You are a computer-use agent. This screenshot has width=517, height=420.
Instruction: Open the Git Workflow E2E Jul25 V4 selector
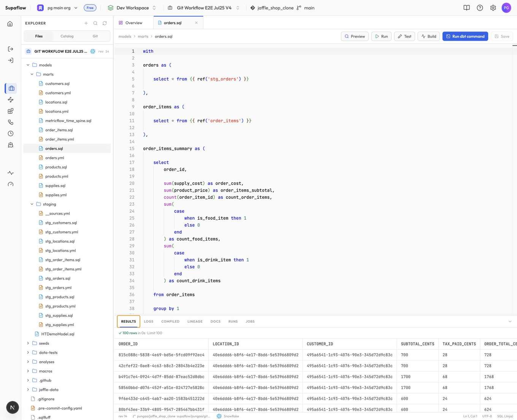pos(204,8)
